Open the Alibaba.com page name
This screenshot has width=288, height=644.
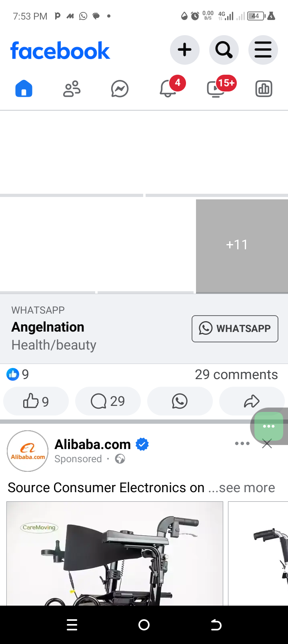[x=92, y=444]
